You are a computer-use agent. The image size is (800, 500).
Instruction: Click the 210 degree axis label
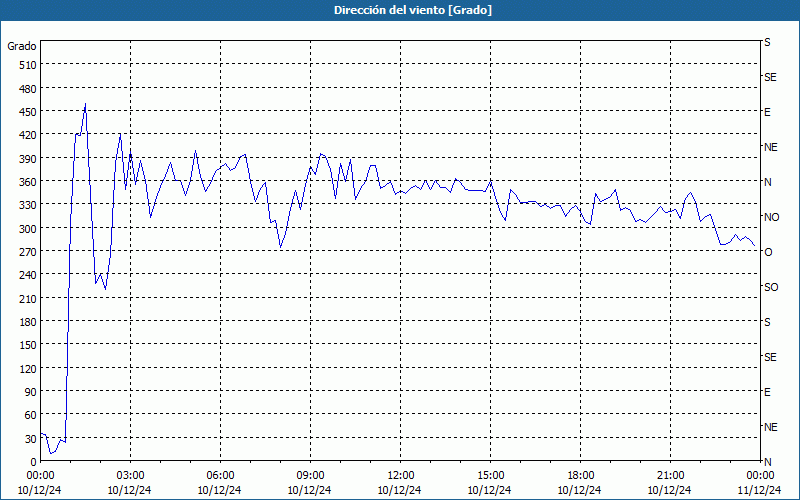tap(28, 298)
